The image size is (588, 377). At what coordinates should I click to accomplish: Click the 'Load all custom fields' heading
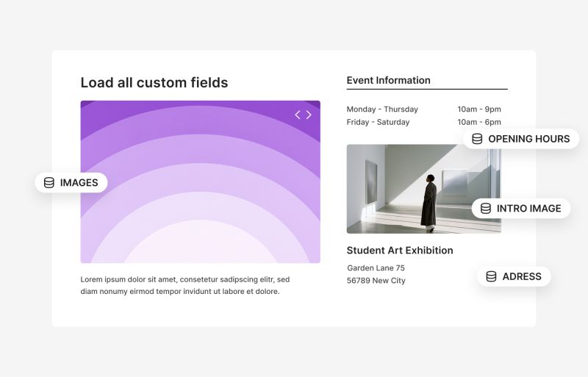pyautogui.click(x=154, y=82)
